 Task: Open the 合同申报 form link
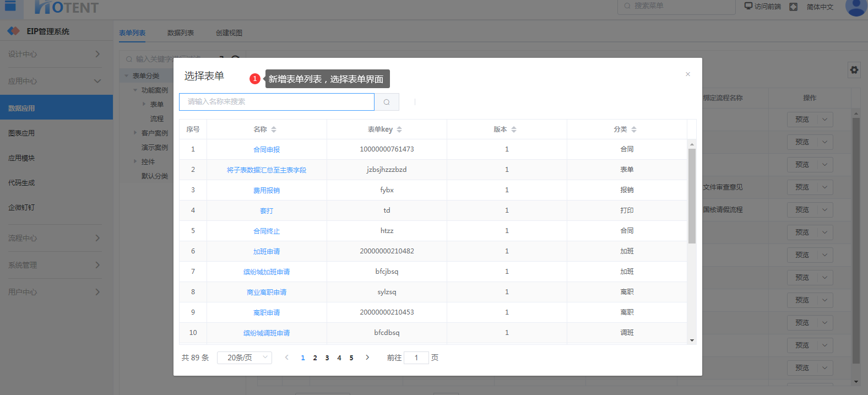[x=267, y=149]
